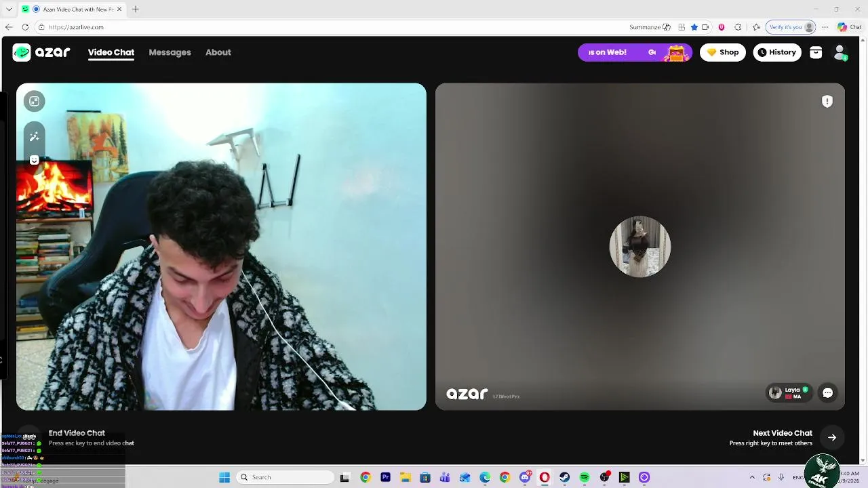View Layla's round profile photo

click(x=640, y=247)
